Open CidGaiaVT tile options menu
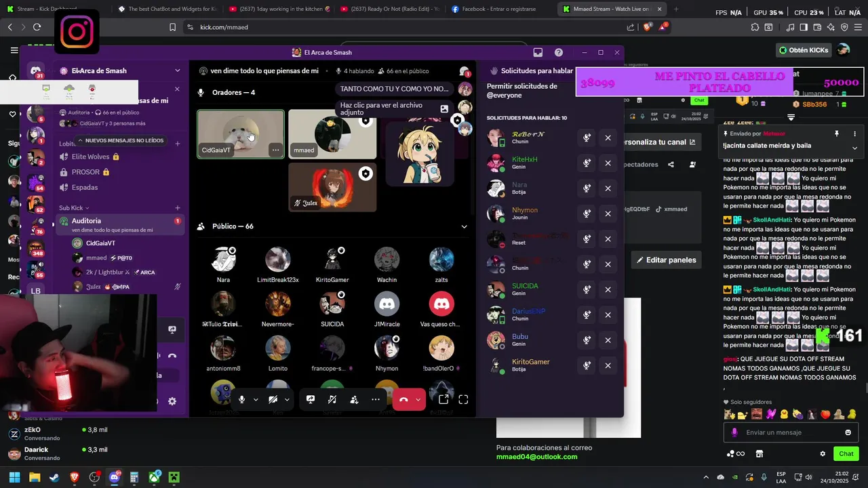 (275, 150)
